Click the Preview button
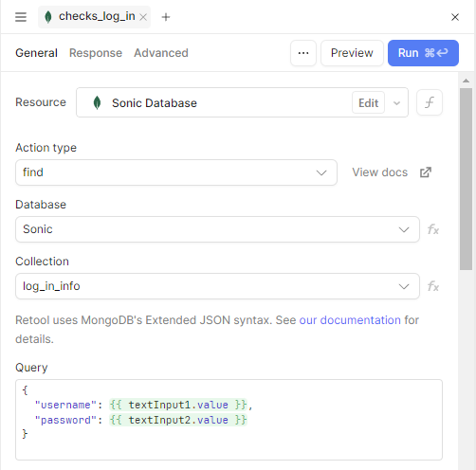Screen dimensions: 476x470 coord(352,53)
